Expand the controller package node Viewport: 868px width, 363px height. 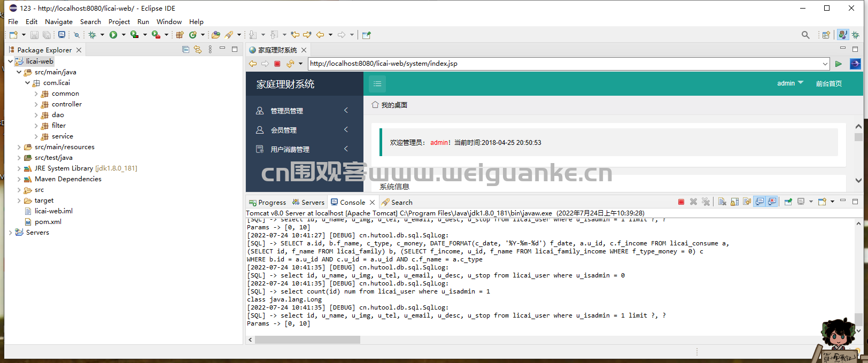click(x=36, y=104)
